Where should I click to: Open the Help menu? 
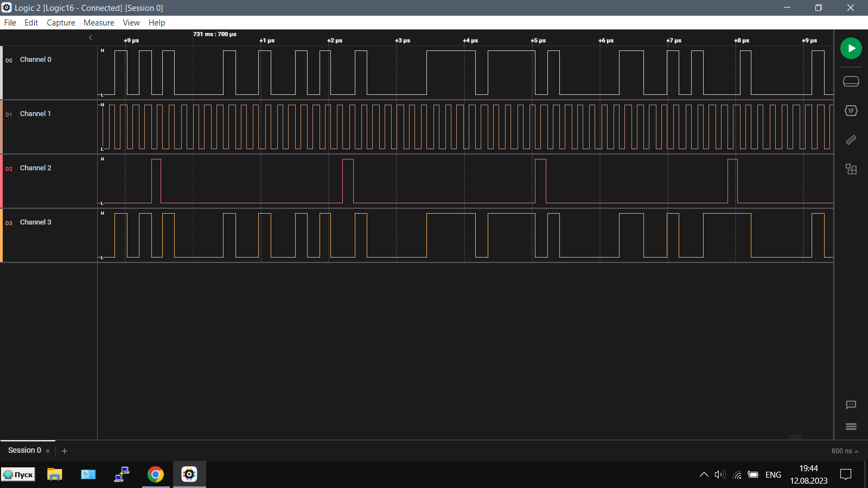click(x=157, y=23)
